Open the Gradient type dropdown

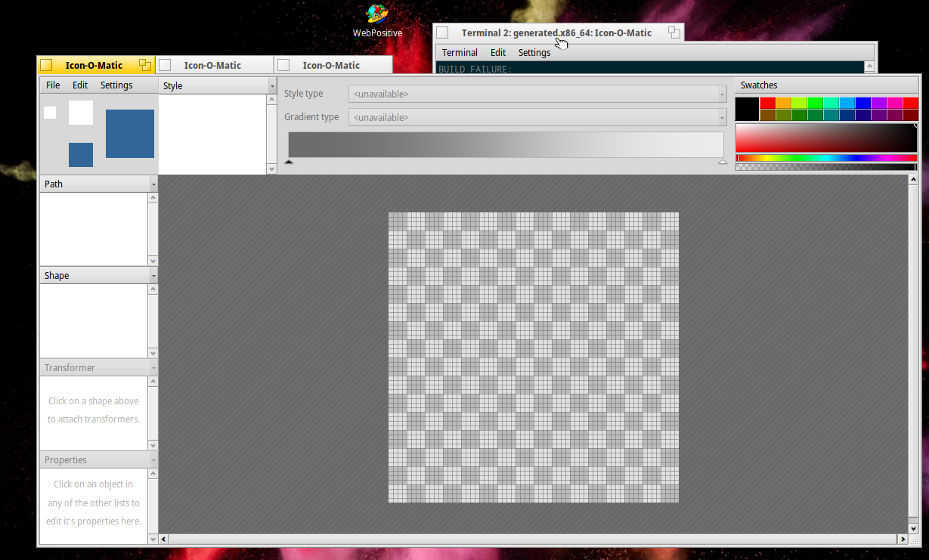pos(537,117)
